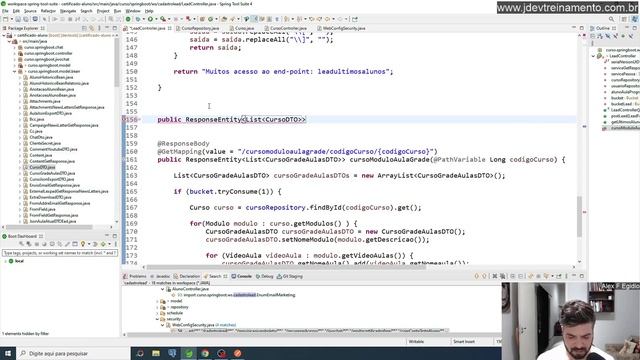The image size is (640, 360).
Task: Collapse AlunoController.java in search results
Action: point(162,289)
